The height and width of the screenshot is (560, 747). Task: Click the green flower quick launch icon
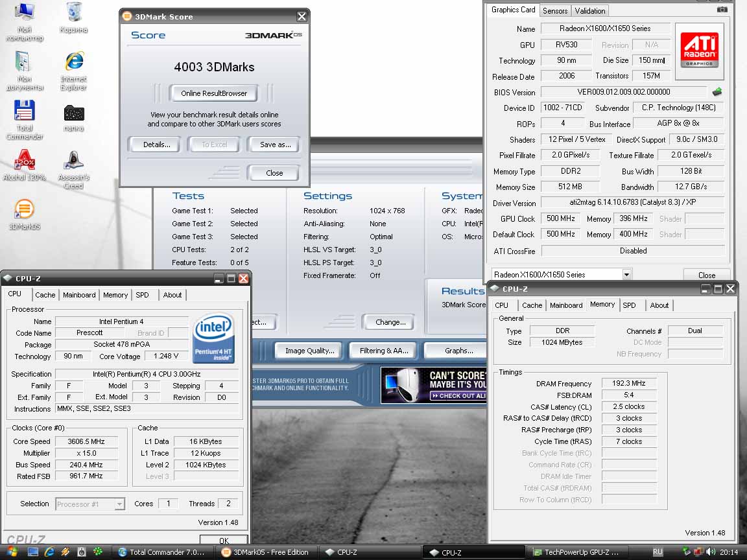click(98, 552)
